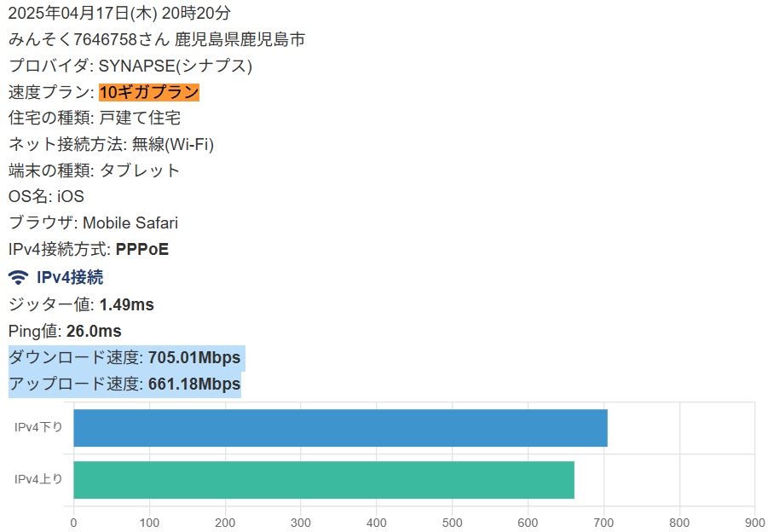
Task: Click the ジッター値 1.49ms value
Action: pos(126,304)
